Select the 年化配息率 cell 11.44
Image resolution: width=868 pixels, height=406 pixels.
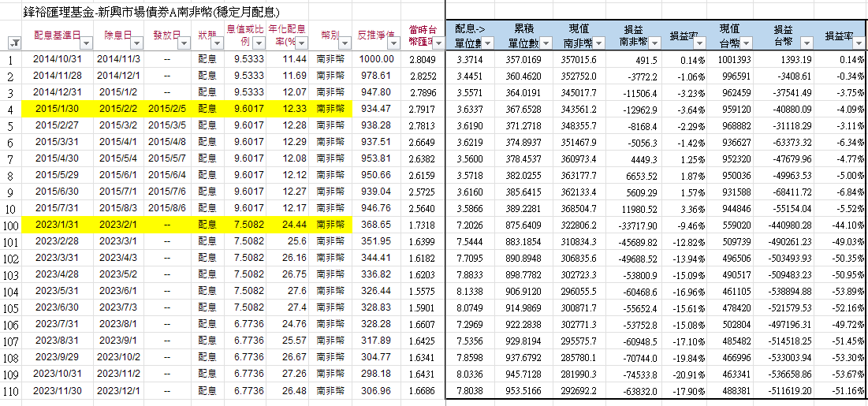tap(287, 59)
